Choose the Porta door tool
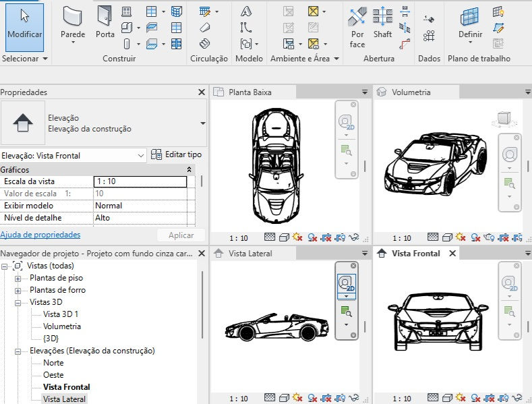 point(105,22)
